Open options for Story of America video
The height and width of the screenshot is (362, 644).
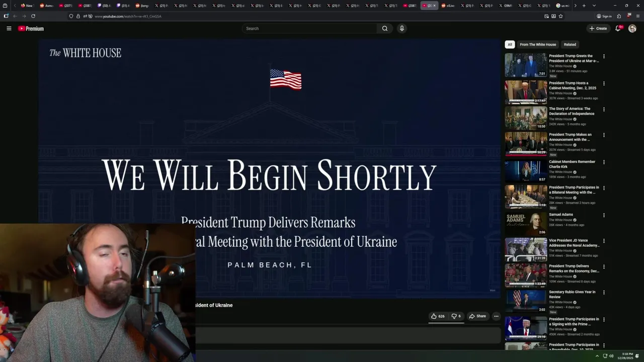click(x=604, y=109)
